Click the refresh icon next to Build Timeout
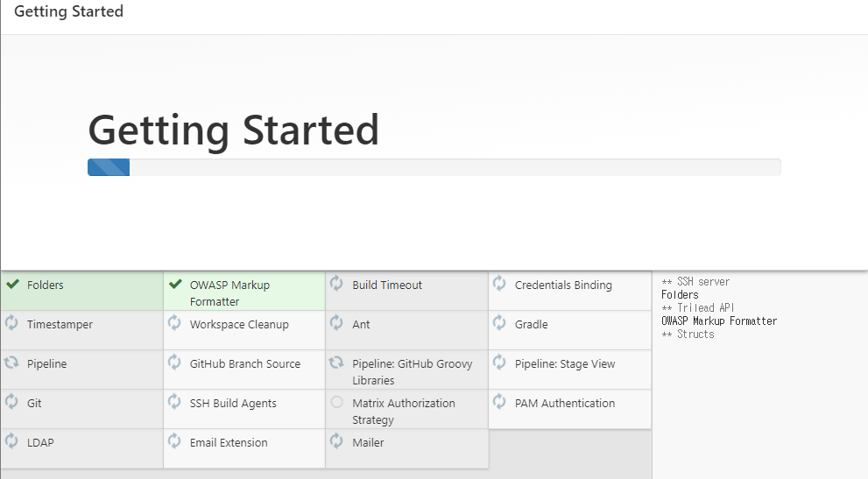This screenshot has width=868, height=479. pos(336,284)
